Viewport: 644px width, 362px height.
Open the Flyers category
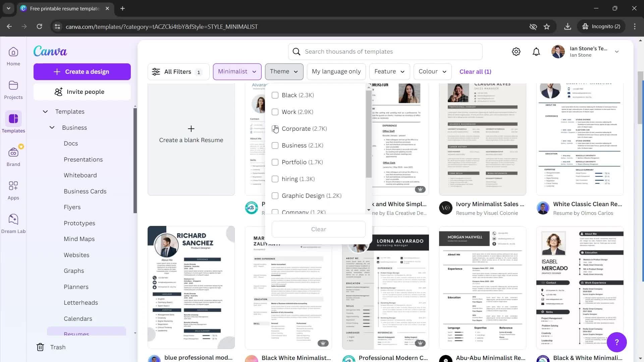[x=72, y=207]
